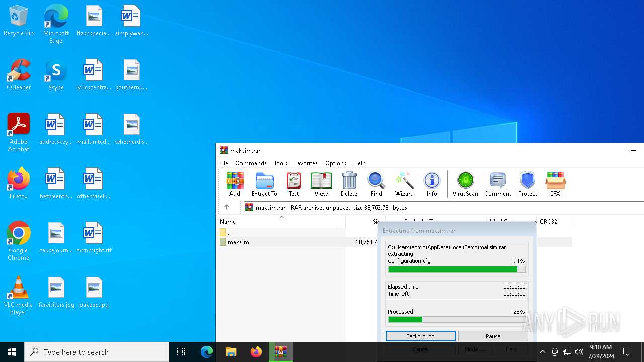Sort file list by CRC32 column
644x362 pixels.
[554, 221]
